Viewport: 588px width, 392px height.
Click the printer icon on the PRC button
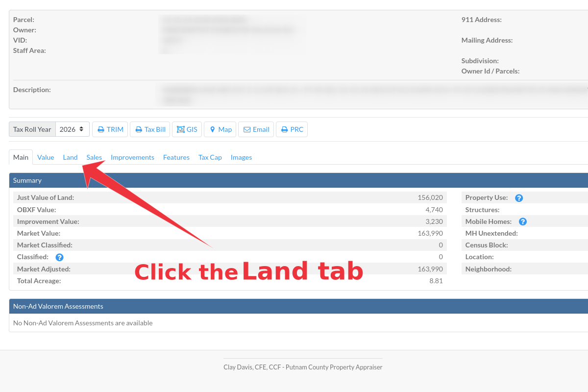(284, 129)
